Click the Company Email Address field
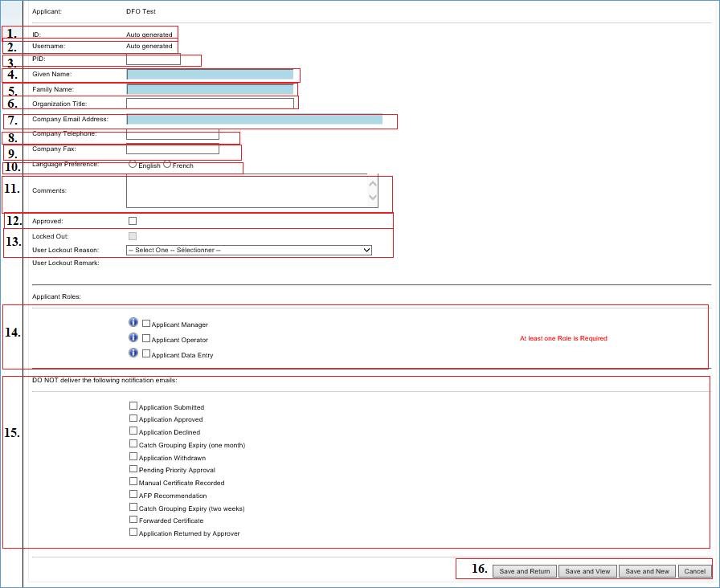Screen dimensions: 720x588 (x=255, y=120)
